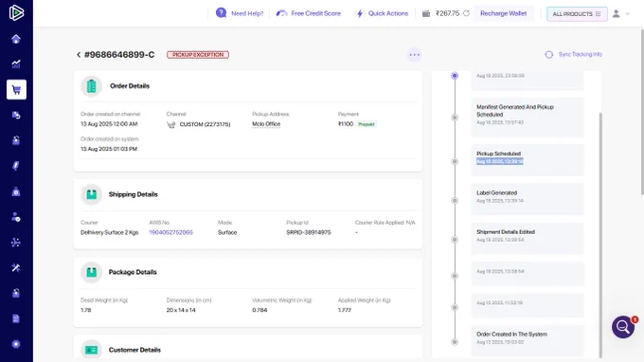Screen dimensions: 644x362
Task: Open the document reports sidebar icon
Action: pyautogui.click(x=16, y=318)
